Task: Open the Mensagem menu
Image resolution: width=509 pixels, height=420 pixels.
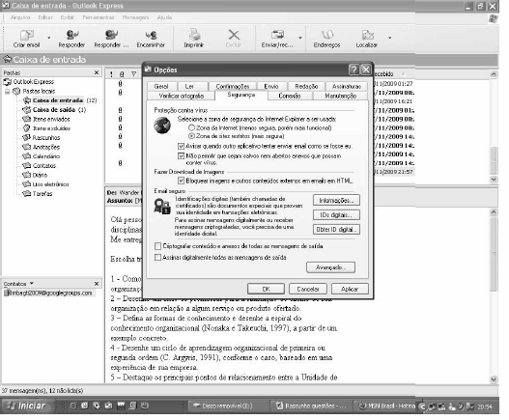Action: (x=135, y=17)
